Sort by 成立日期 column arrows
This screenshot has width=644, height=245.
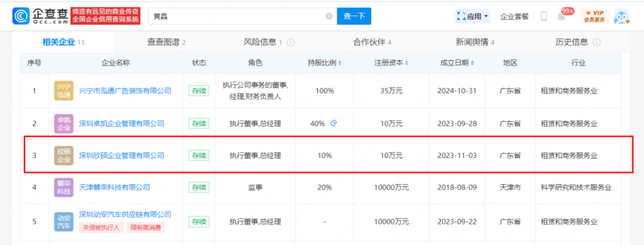pyautogui.click(x=472, y=63)
